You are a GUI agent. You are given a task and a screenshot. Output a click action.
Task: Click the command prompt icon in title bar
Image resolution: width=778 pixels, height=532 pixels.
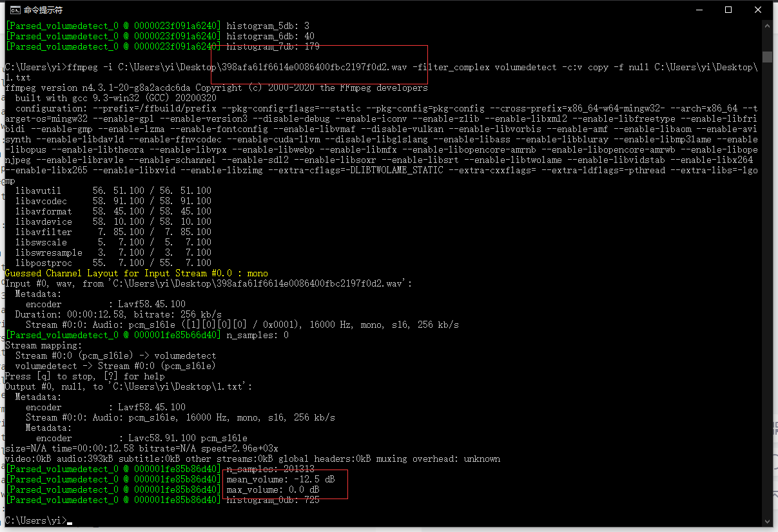[x=14, y=10]
